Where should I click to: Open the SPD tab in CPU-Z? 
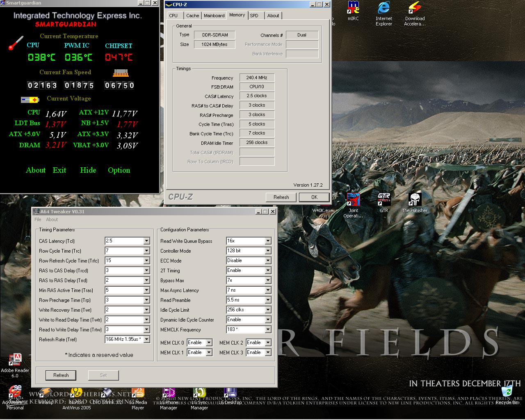pyautogui.click(x=254, y=16)
